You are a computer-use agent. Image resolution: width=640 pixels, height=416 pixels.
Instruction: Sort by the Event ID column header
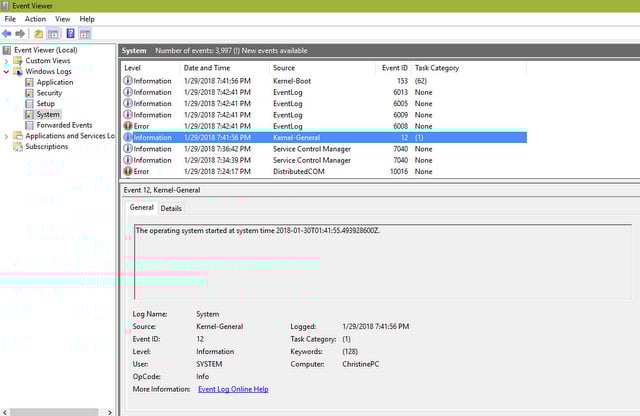tap(394, 68)
